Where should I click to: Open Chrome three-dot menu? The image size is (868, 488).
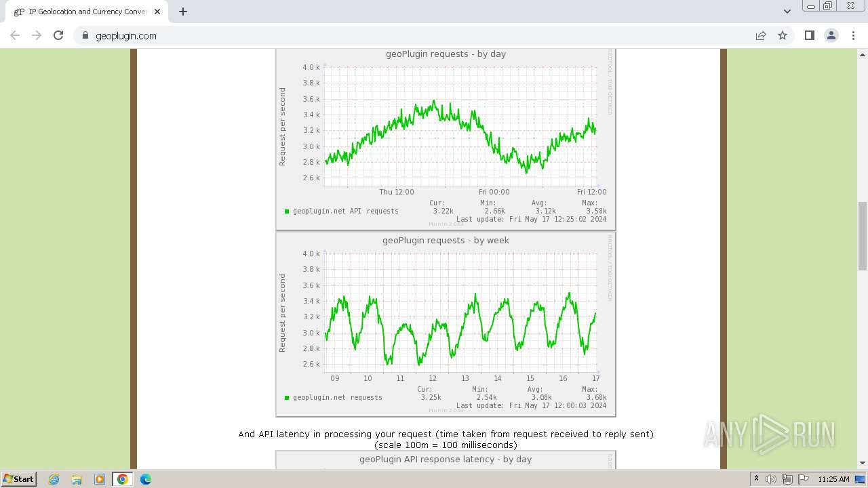click(853, 35)
